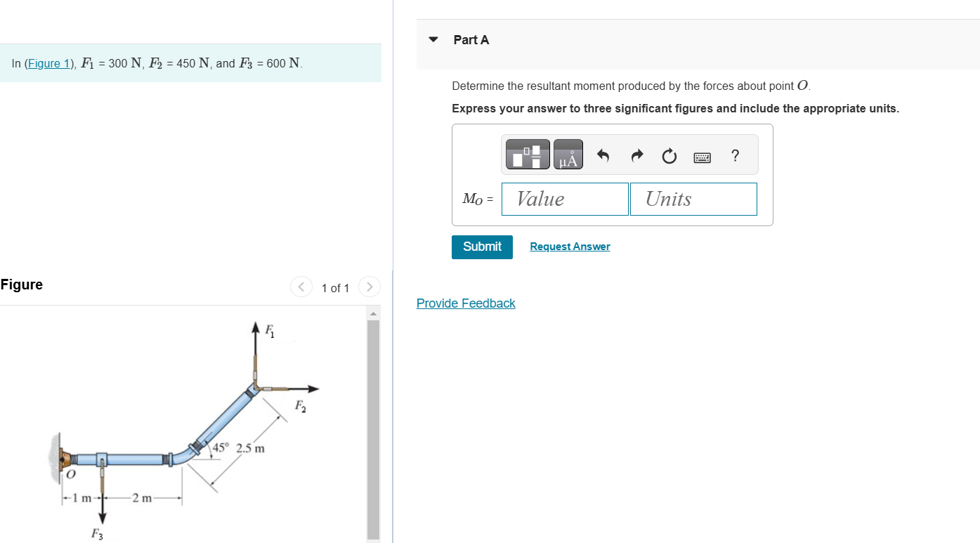The width and height of the screenshot is (980, 543).
Task: Click the previous figure arrow icon
Action: tap(301, 287)
